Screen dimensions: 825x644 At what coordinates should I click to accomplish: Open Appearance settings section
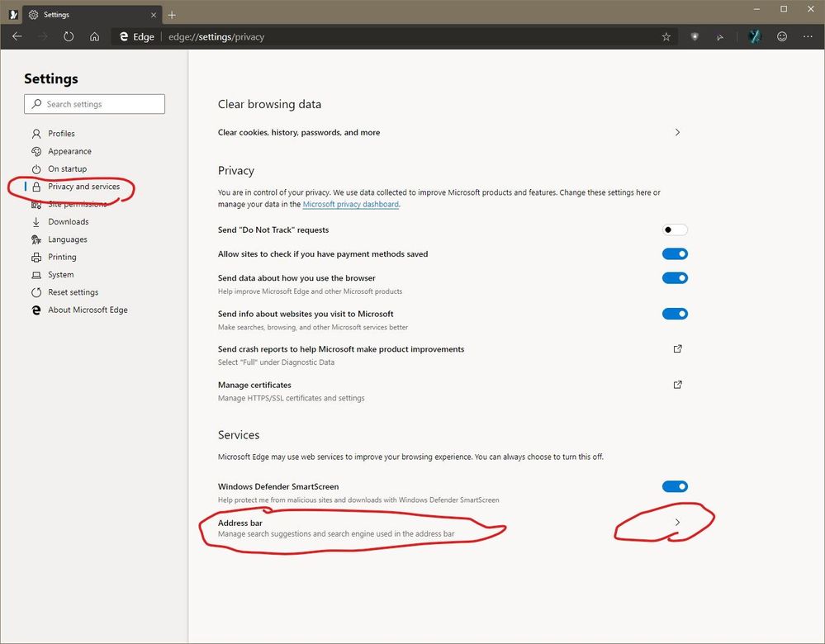70,152
